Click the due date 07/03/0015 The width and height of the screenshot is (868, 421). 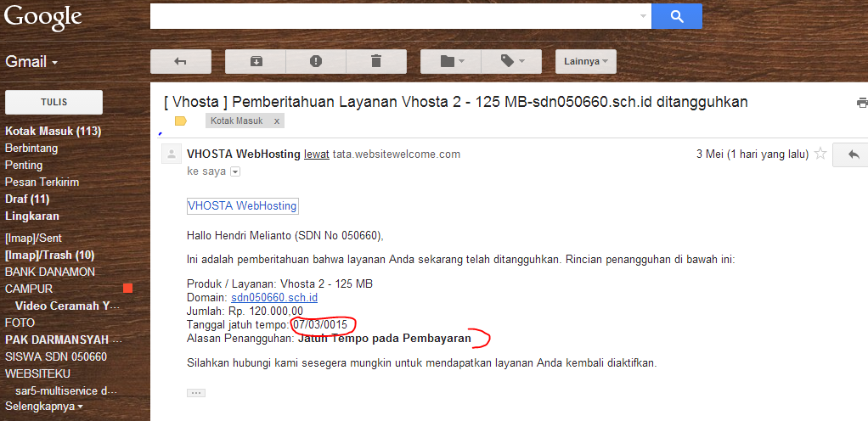pos(320,325)
